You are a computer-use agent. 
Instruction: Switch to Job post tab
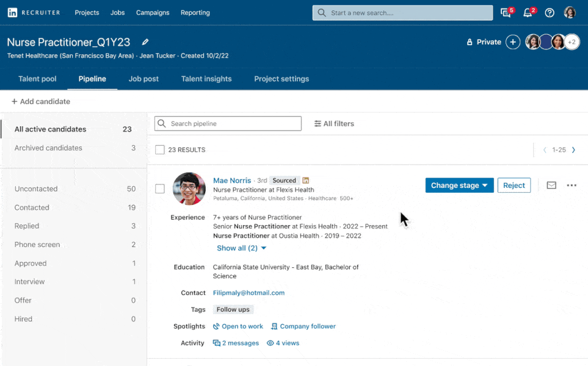pos(143,79)
